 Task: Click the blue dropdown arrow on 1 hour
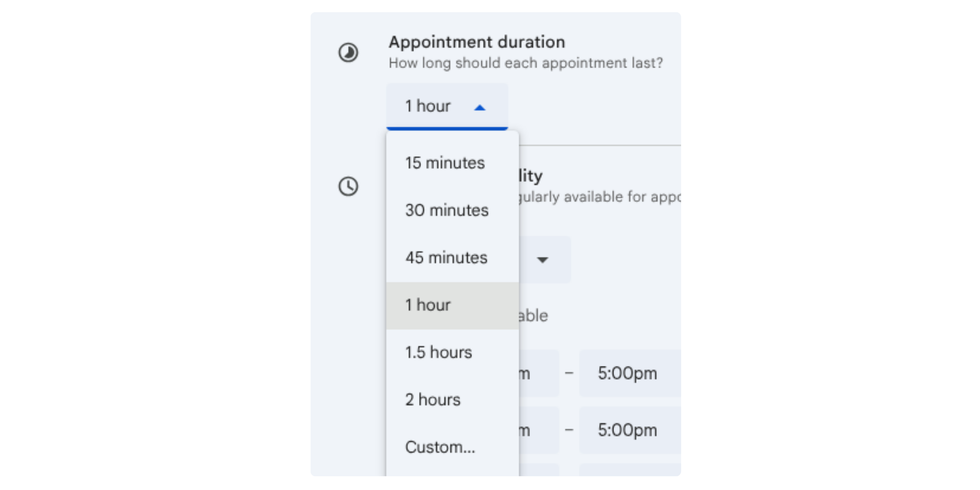coord(479,107)
